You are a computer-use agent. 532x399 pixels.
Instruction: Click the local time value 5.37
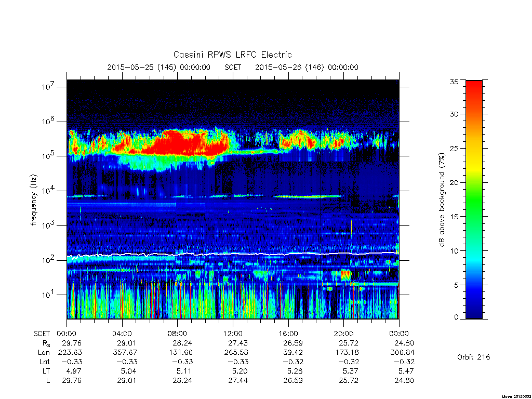coord(351,371)
